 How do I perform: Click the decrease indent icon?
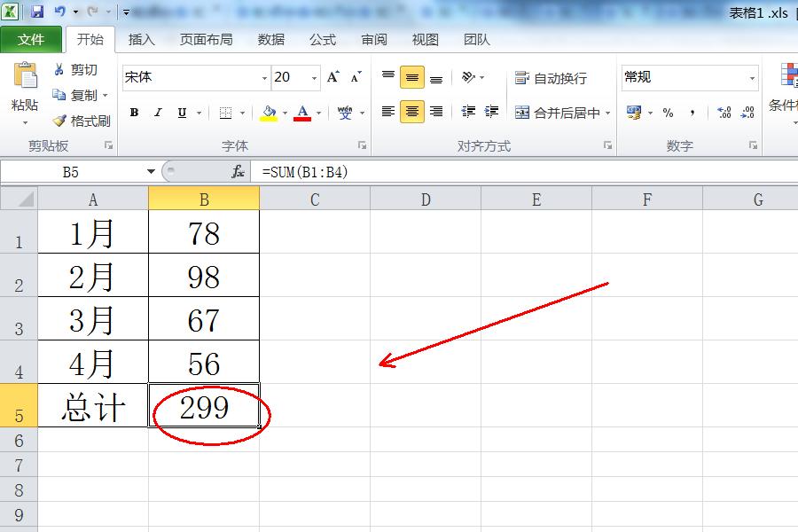467,112
